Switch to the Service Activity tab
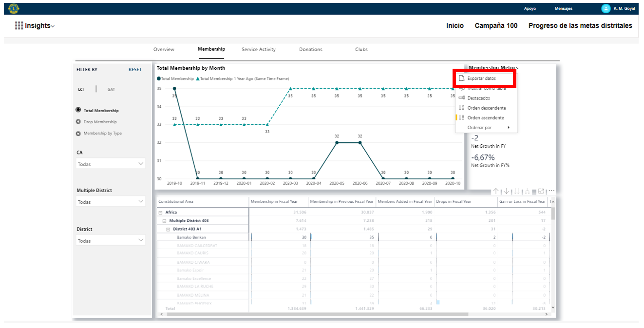 259,49
